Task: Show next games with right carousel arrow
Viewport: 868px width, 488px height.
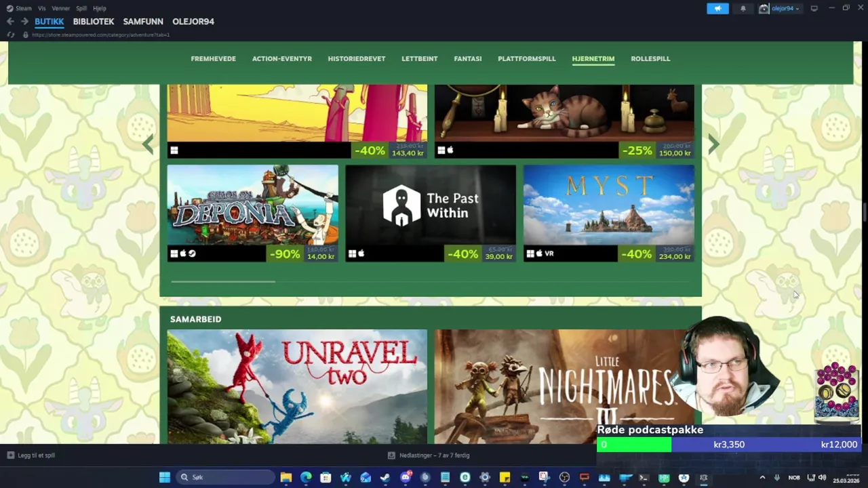Action: [713, 144]
